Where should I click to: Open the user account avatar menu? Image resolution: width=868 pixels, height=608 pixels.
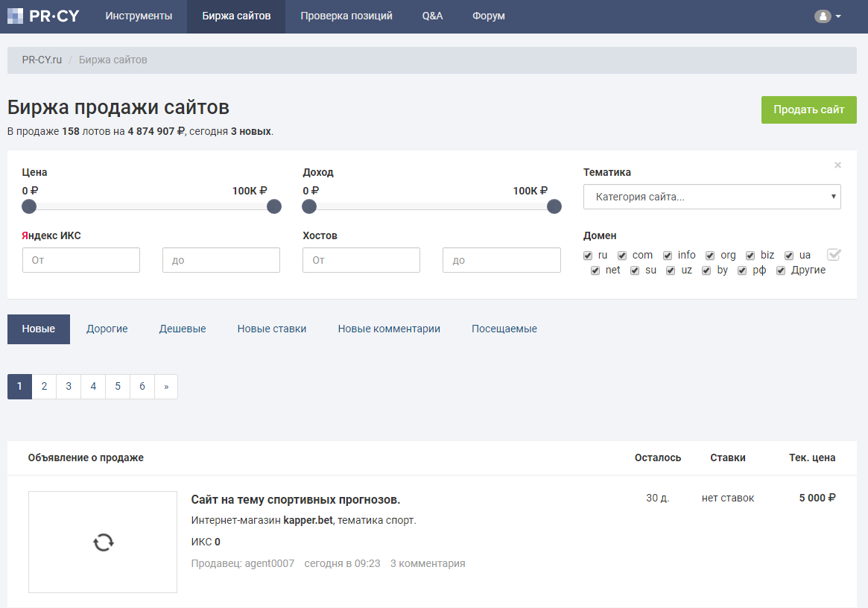click(823, 16)
